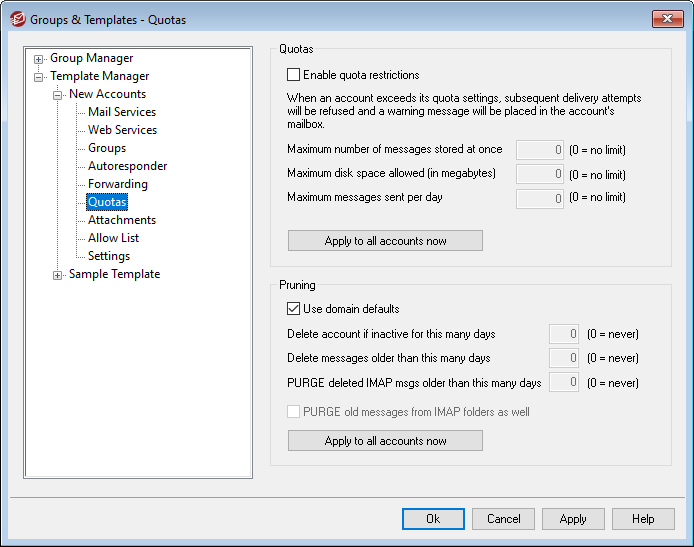The width and height of the screenshot is (694, 547).
Task: Collapse the Template Manager node
Action: 39,76
